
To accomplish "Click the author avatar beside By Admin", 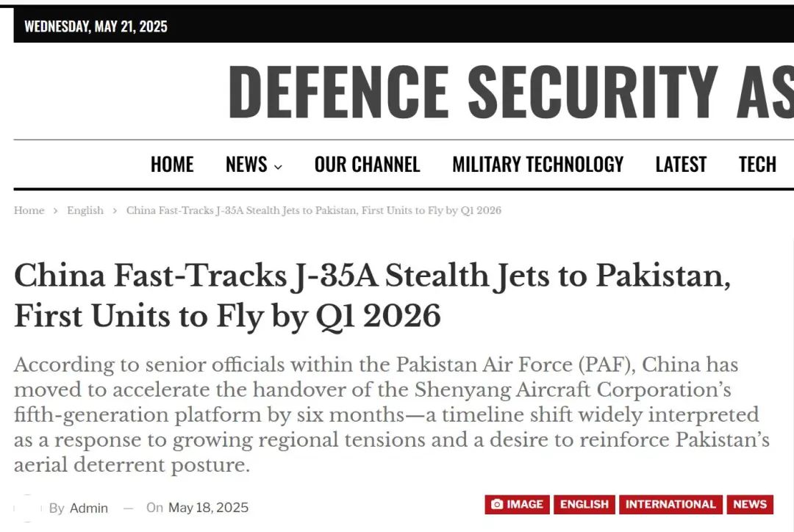I will [x=27, y=508].
